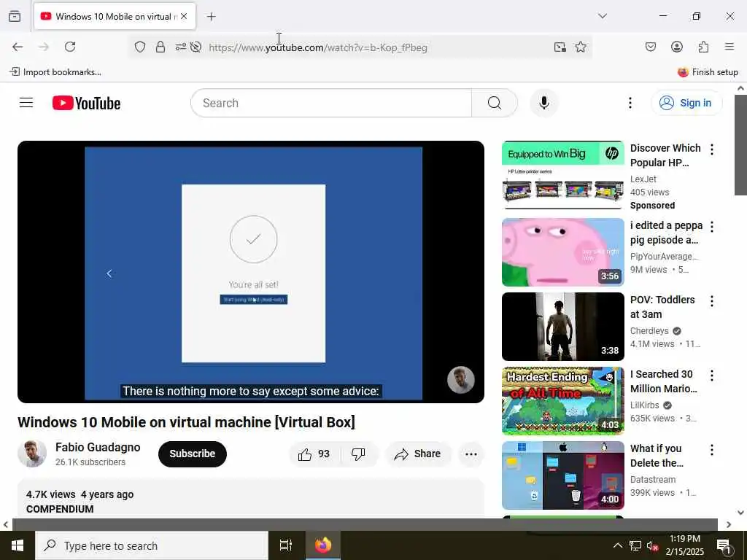Viewport: 747px width, 560px height.
Task: Expand the list all tabs chevron
Action: click(603, 16)
